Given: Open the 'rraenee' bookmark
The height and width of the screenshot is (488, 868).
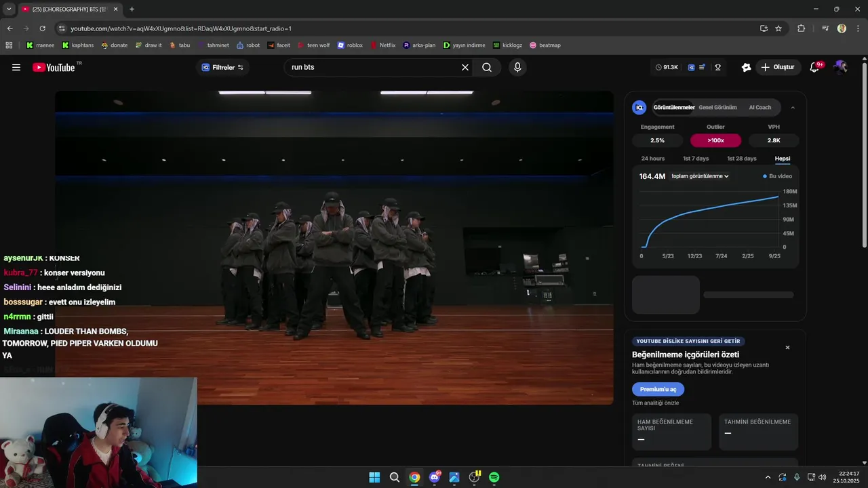Looking at the screenshot, I should (41, 45).
